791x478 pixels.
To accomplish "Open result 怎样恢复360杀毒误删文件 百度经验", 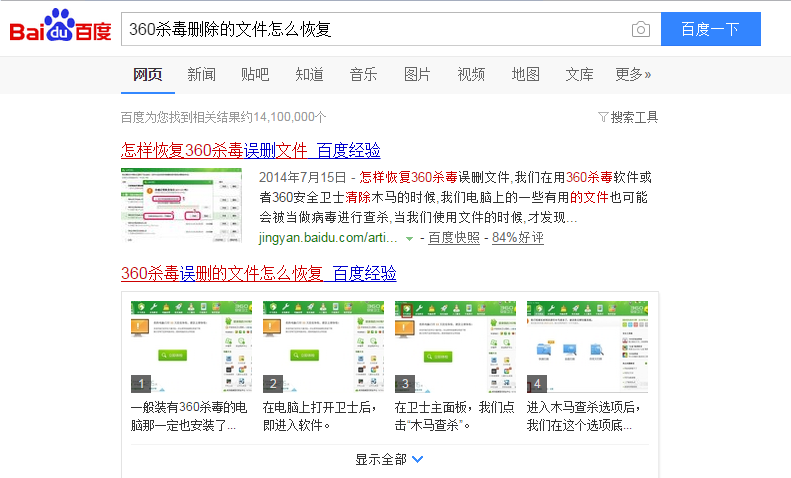I will coord(251,150).
